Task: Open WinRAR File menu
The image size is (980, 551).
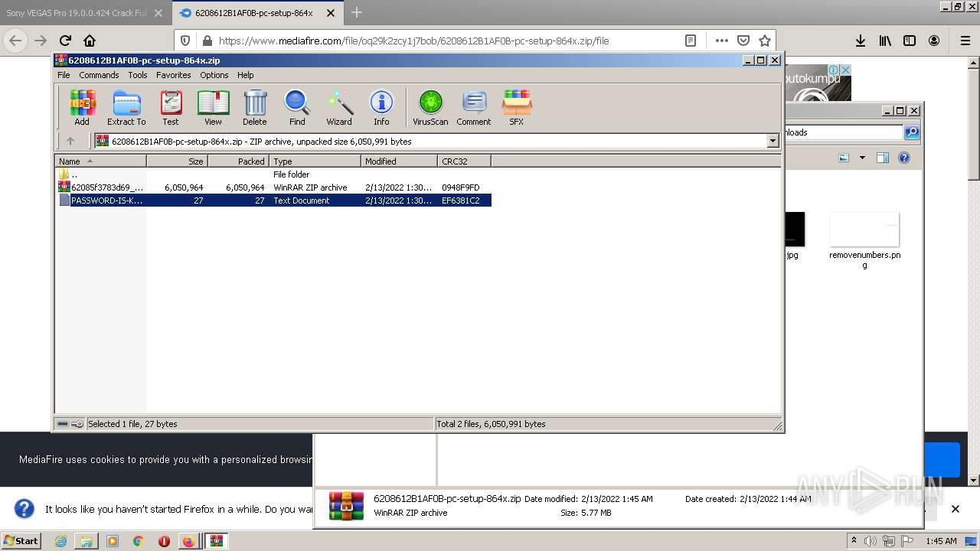Action: coord(64,75)
